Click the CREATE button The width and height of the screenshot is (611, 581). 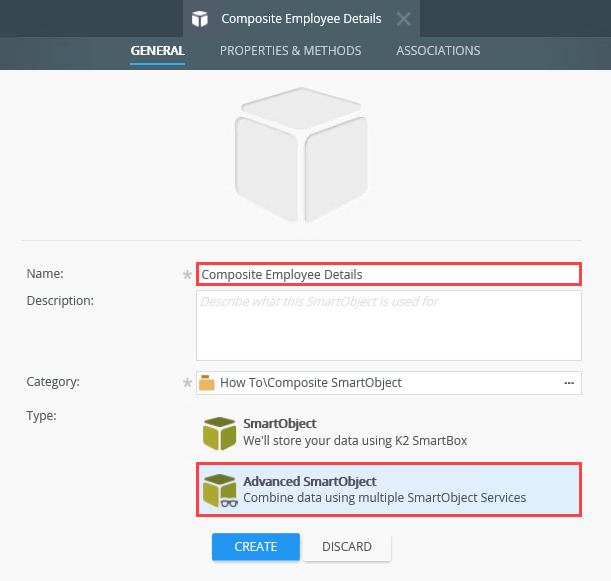(x=256, y=546)
